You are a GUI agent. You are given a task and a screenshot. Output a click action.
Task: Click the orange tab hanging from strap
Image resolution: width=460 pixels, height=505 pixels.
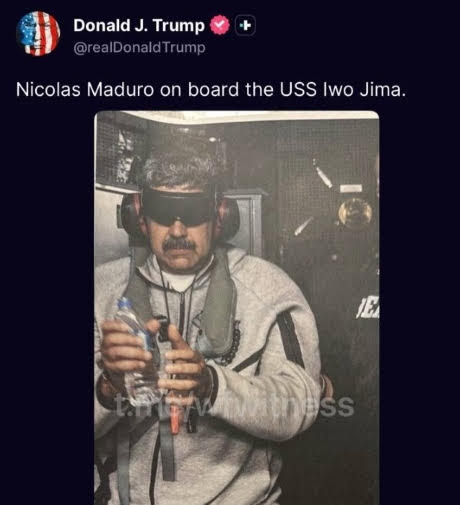pos(175,422)
